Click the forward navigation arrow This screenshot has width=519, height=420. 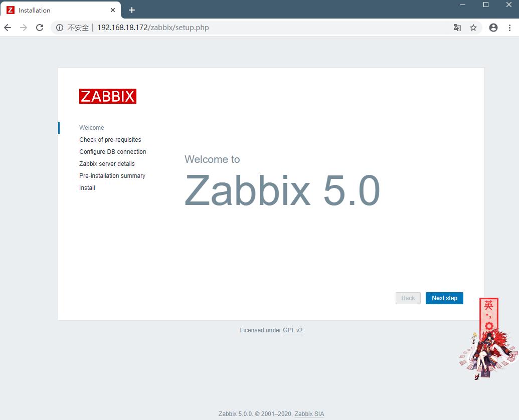point(24,28)
